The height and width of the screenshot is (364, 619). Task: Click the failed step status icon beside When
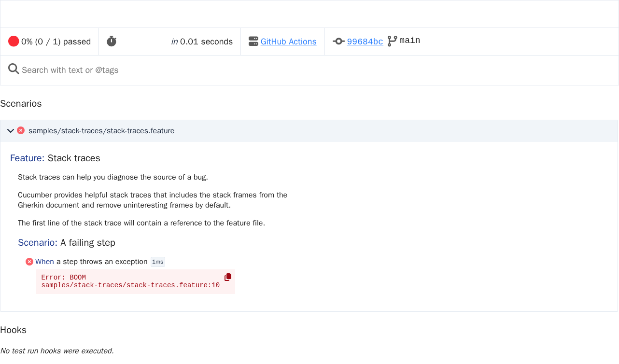pyautogui.click(x=29, y=262)
